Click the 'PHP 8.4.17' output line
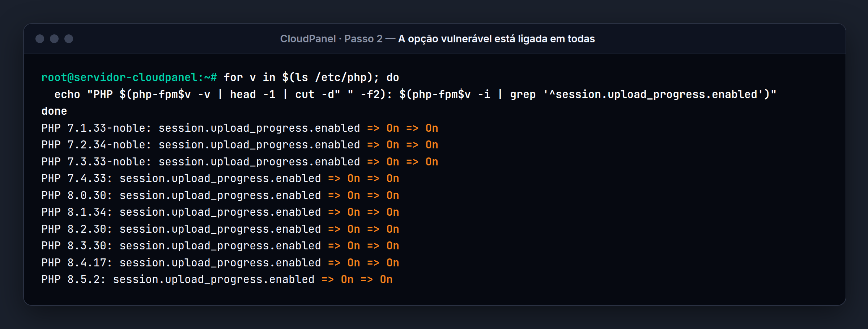 click(x=220, y=263)
